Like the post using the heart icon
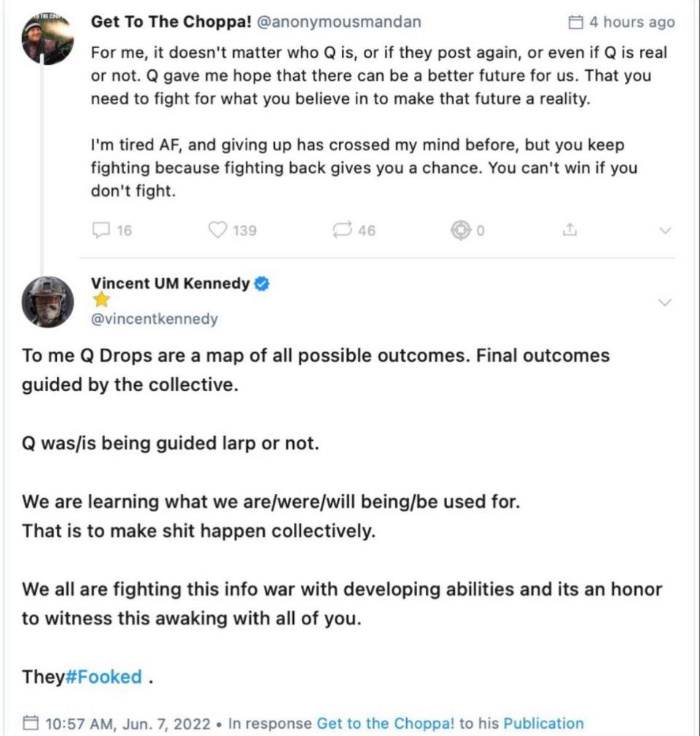The height and width of the screenshot is (736, 700). 218,231
